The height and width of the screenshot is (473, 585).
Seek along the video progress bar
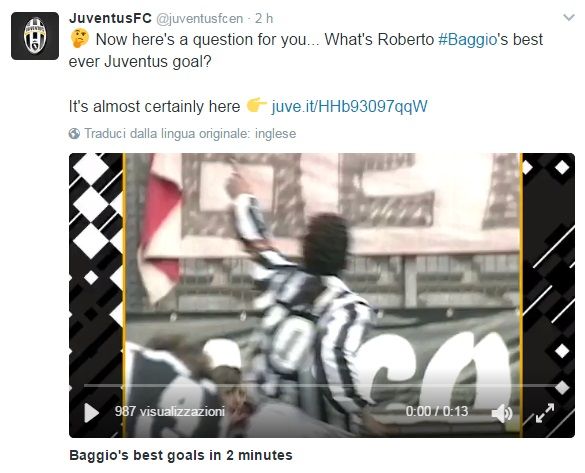(323, 385)
